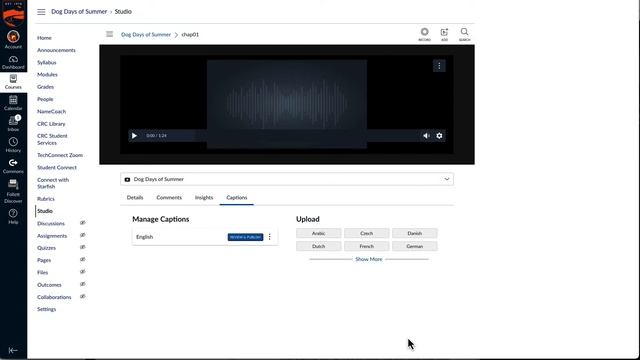Image resolution: width=640 pixels, height=360 pixels.
Task: Click the Add media icon in Studio
Action: click(x=444, y=34)
